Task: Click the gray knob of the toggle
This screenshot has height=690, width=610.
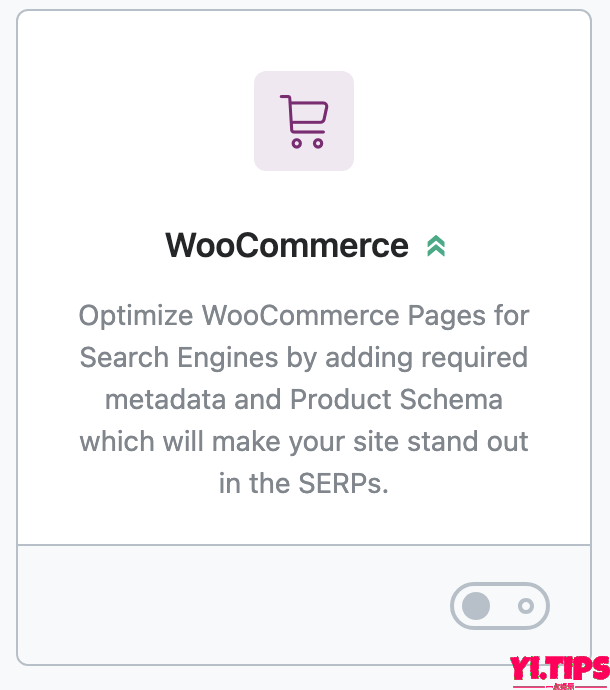Action: pyautogui.click(x=476, y=606)
